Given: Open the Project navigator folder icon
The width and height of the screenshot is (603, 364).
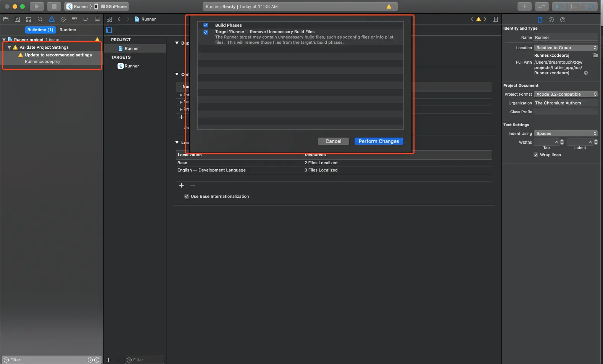Looking at the screenshot, I should (x=6, y=19).
